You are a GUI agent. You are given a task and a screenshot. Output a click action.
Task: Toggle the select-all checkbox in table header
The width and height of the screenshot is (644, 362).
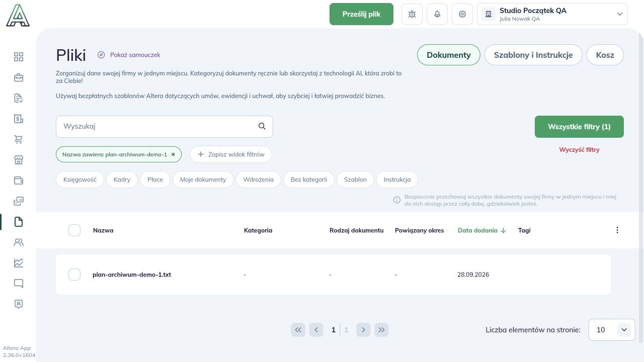coord(74,230)
